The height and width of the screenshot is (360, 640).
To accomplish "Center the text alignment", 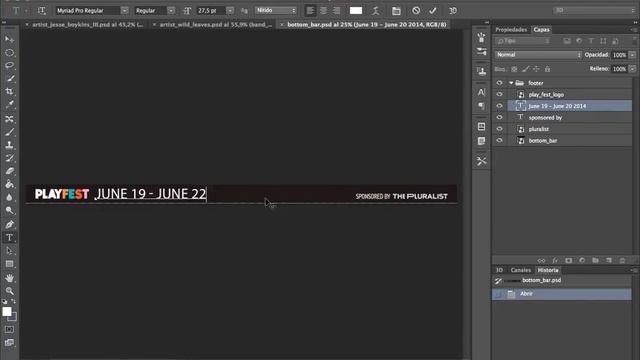I will pyautogui.click(x=323, y=11).
